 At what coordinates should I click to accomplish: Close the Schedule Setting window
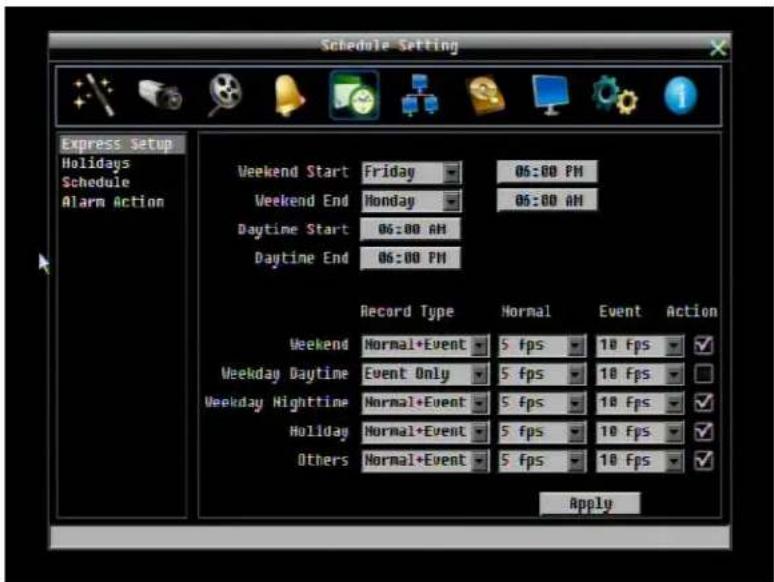718,48
